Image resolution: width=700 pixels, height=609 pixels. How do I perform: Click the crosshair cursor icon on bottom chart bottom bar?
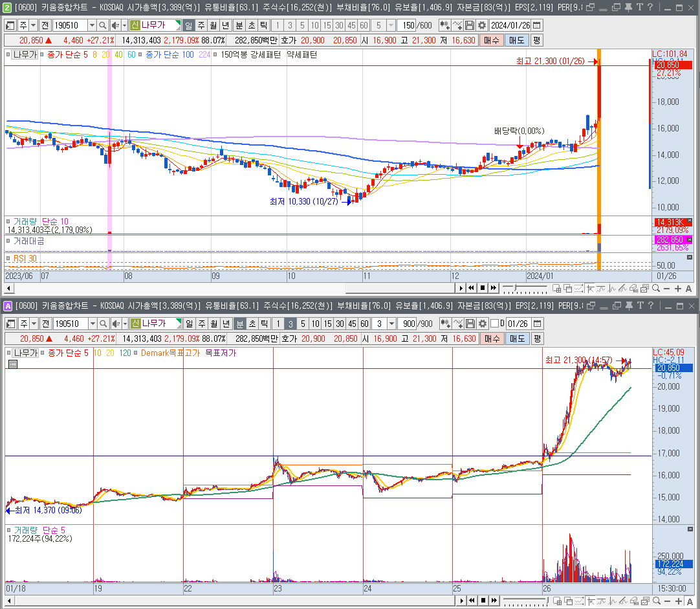pos(591,601)
